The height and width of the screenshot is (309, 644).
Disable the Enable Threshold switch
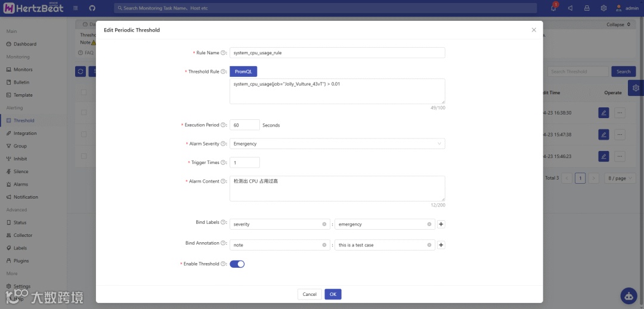click(237, 264)
